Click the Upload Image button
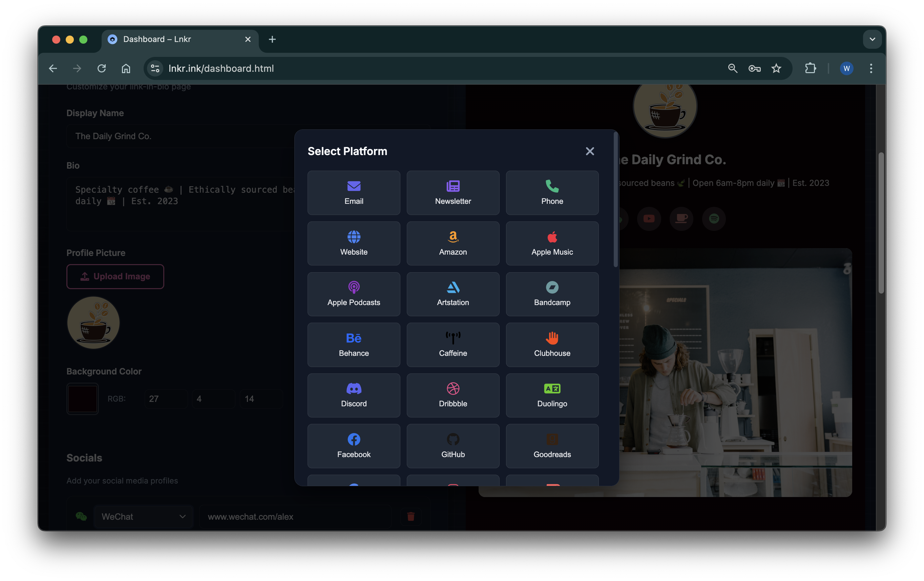924x581 pixels. pyautogui.click(x=115, y=276)
